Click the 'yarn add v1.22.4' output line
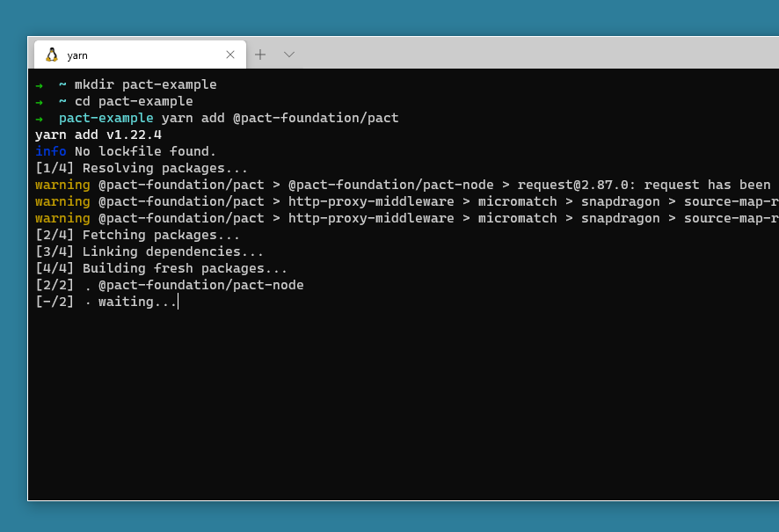779x532 pixels. 98,135
